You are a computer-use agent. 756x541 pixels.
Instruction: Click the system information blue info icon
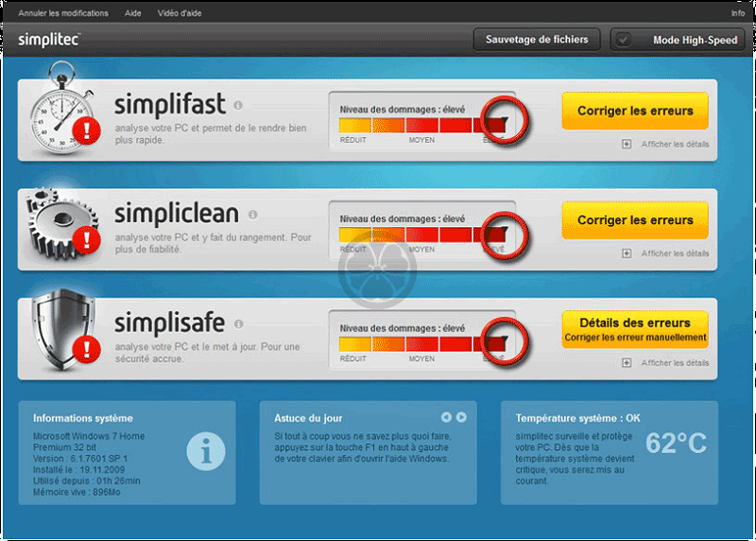pos(205,450)
